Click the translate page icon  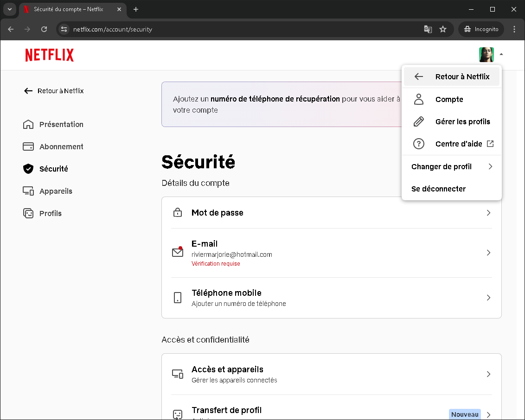pyautogui.click(x=428, y=29)
